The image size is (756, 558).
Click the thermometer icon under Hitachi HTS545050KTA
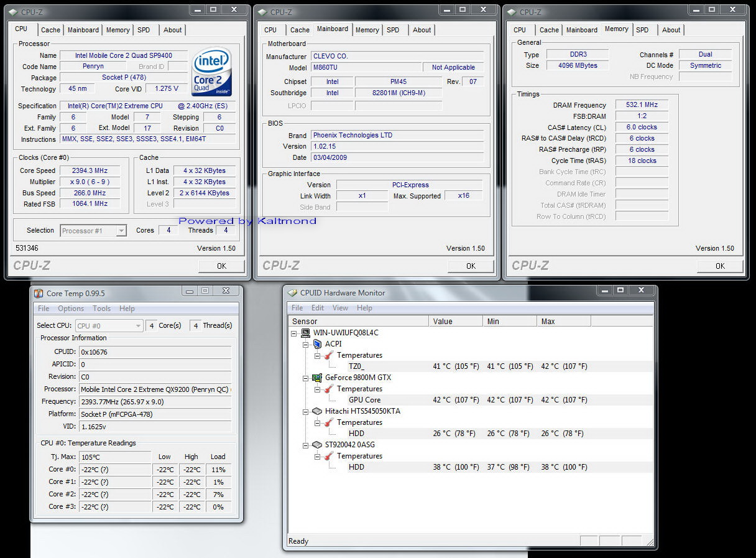point(329,422)
